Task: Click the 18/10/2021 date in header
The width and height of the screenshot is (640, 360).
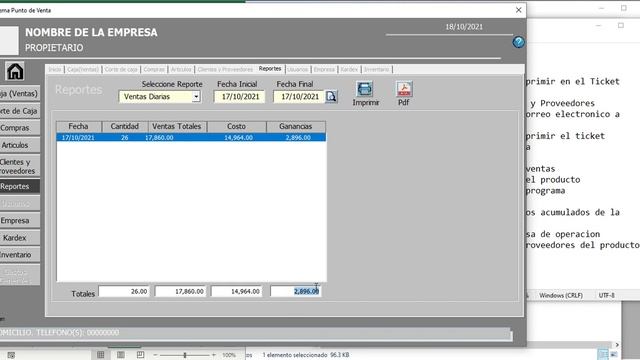Action: (x=464, y=27)
